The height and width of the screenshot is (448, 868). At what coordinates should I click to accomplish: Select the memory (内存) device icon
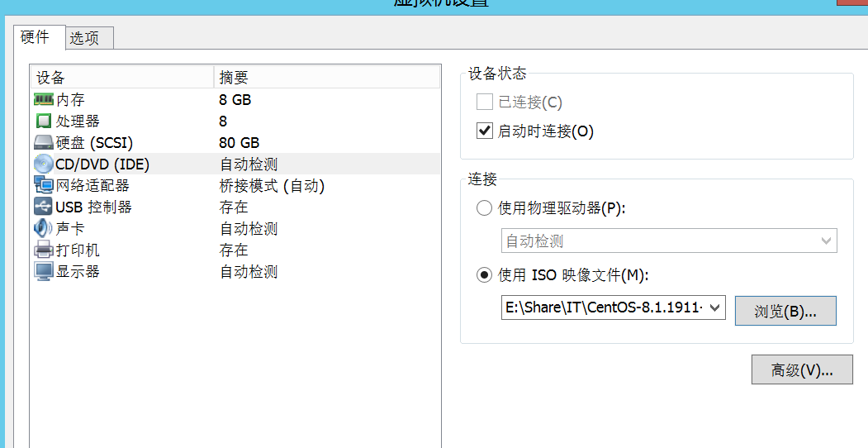[x=44, y=100]
